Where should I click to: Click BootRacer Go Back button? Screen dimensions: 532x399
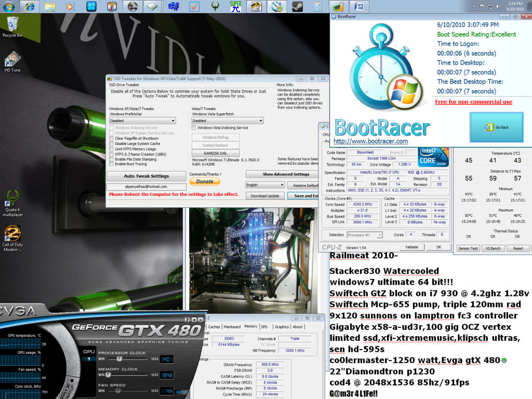(x=497, y=127)
